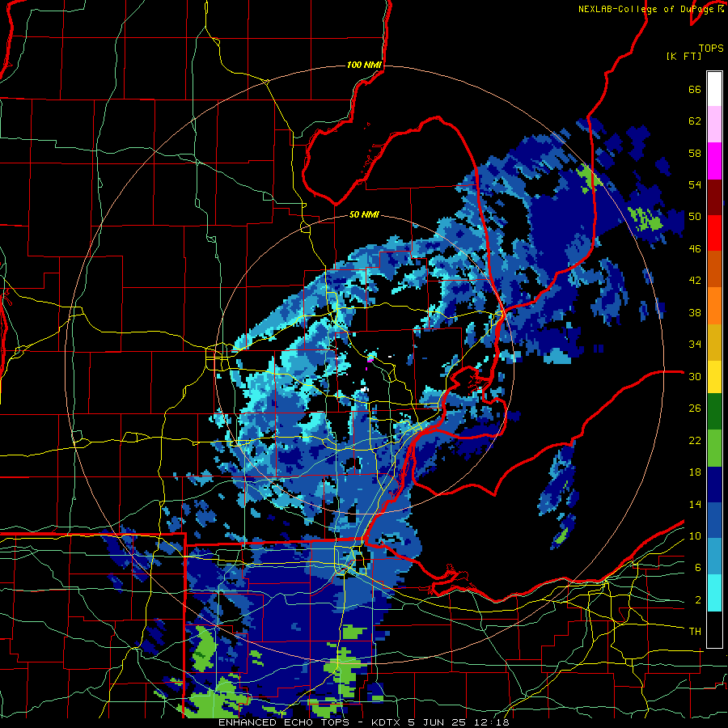The width and height of the screenshot is (728, 728).
Task: Click the TH threshold legend label
Action: pyautogui.click(x=695, y=632)
